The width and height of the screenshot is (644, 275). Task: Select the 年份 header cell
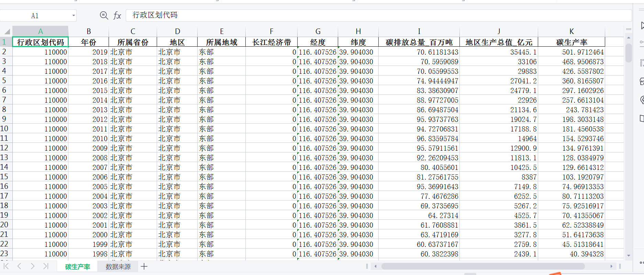click(x=89, y=42)
